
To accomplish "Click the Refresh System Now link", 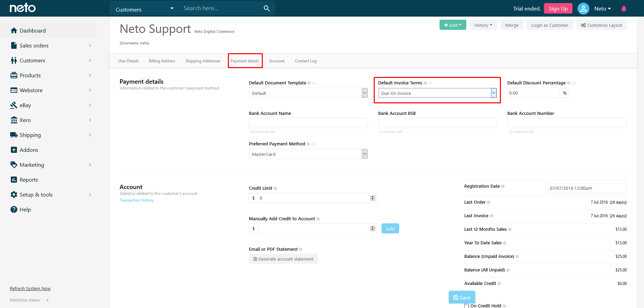I will (x=30, y=289).
